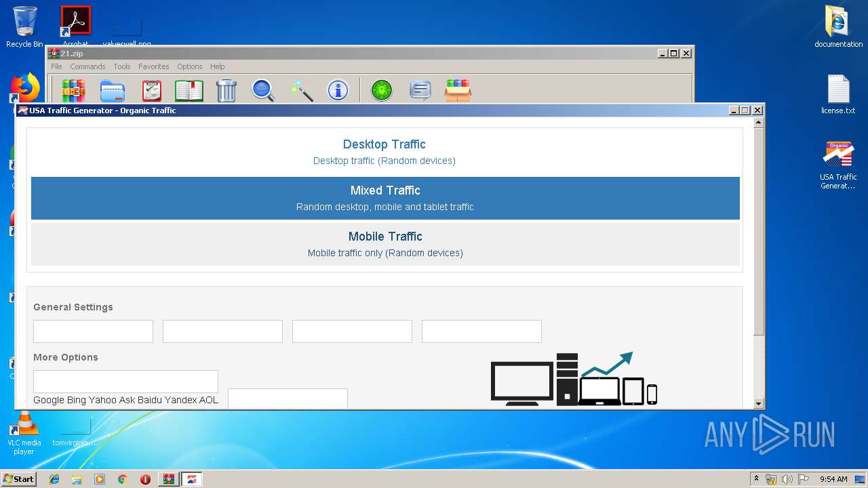Viewport: 868px width, 488px height.
Task: Show hidden tray icons arrow
Action: 756,479
